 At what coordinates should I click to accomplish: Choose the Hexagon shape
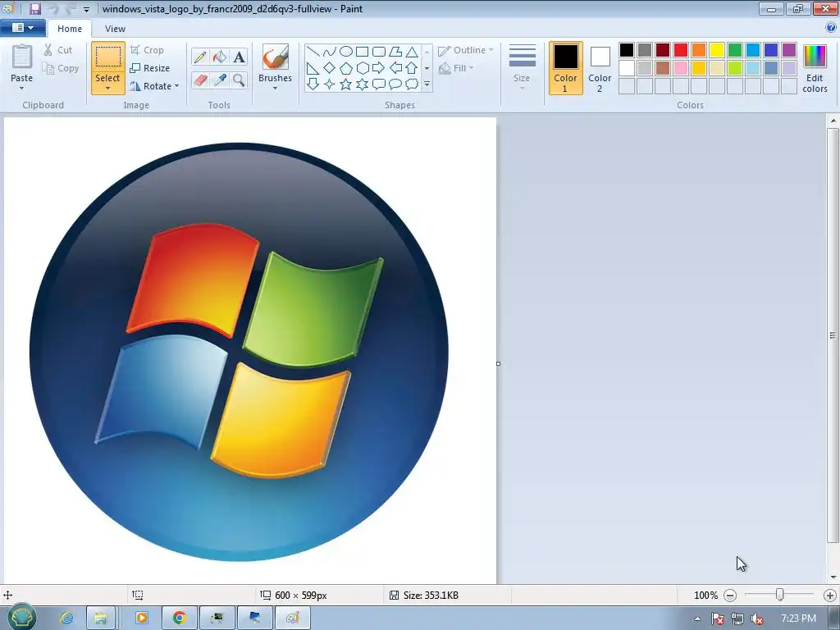[x=362, y=68]
